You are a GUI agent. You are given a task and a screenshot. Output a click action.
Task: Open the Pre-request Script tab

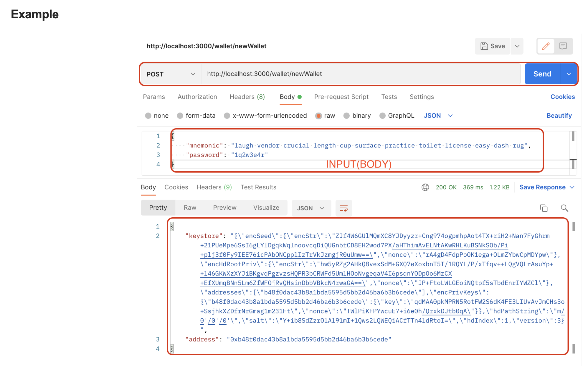[341, 97]
